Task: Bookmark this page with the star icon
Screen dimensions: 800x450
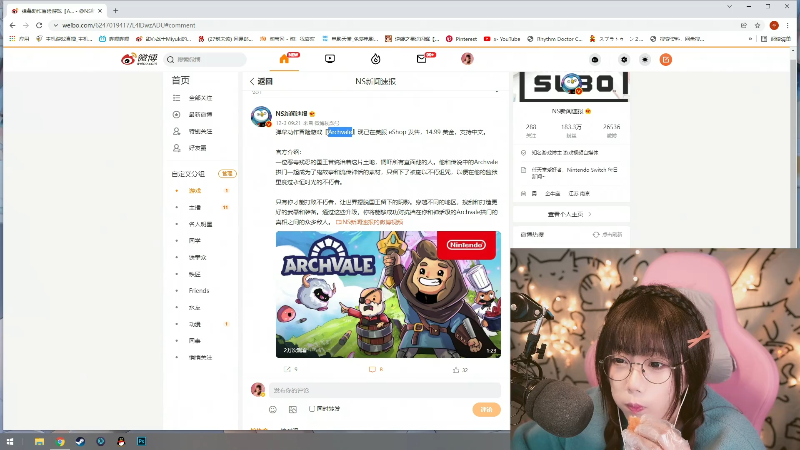Action: (x=758, y=25)
